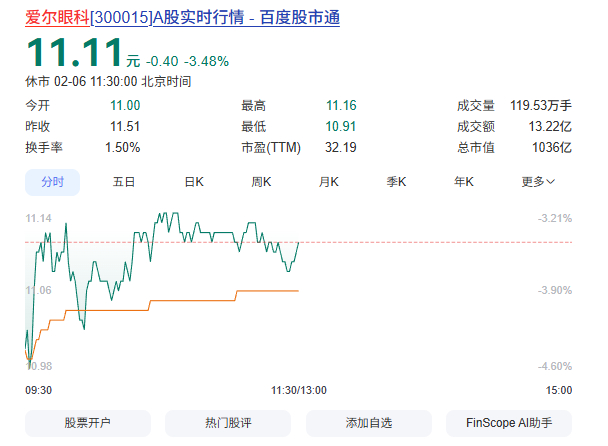Click the 股票开户 button
608x446 pixels.
click(x=88, y=423)
